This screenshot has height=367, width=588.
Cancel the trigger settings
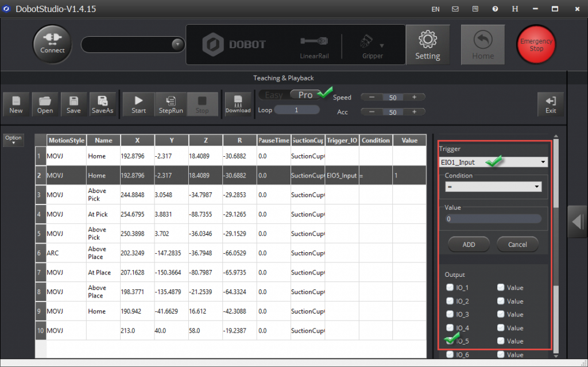pos(517,244)
